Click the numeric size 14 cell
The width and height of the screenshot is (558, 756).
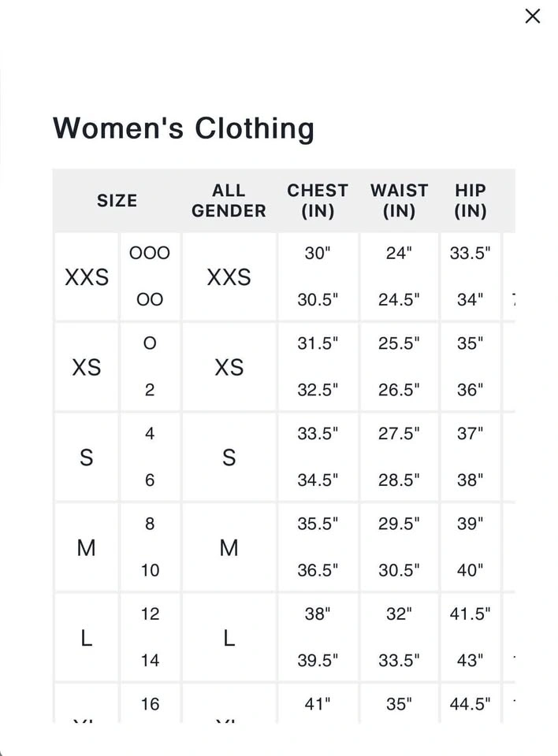tap(150, 661)
